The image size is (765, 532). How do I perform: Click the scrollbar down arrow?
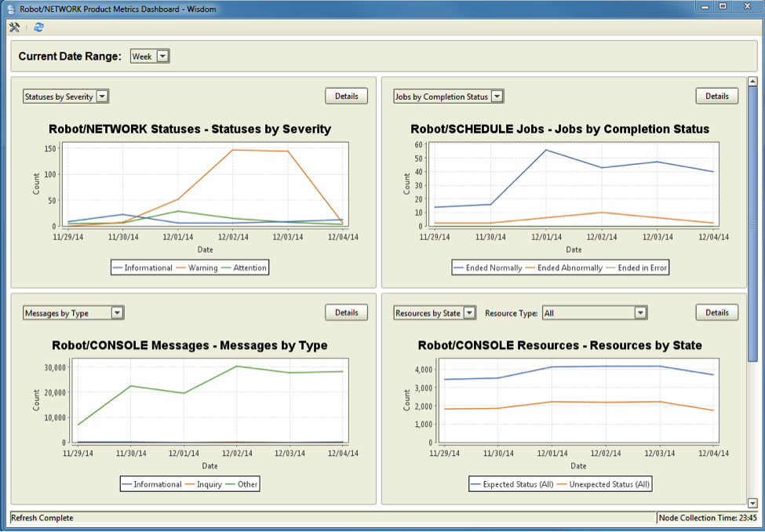coord(752,503)
